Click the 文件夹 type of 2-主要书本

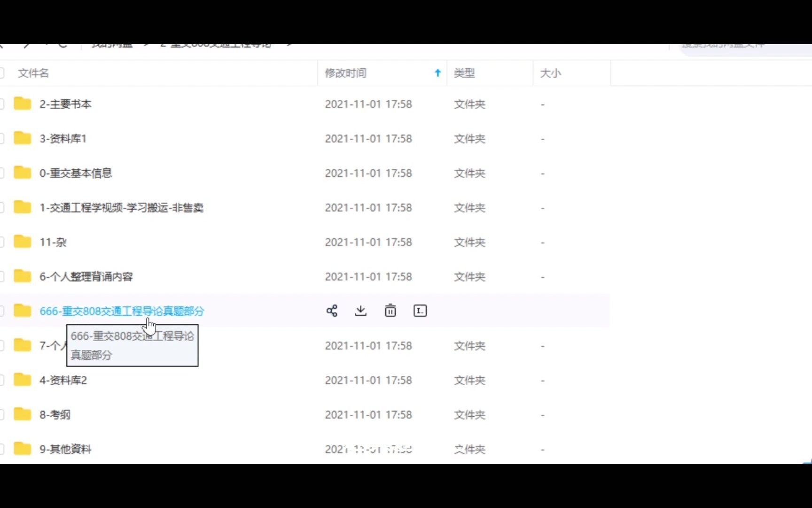click(469, 104)
